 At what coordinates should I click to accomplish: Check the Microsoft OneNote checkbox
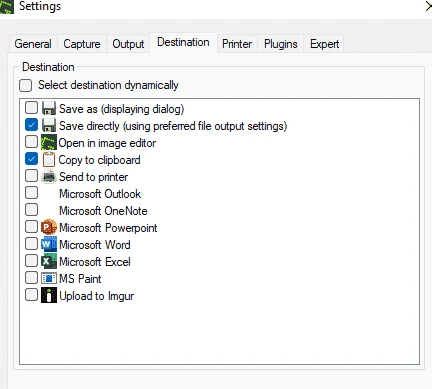click(x=31, y=210)
